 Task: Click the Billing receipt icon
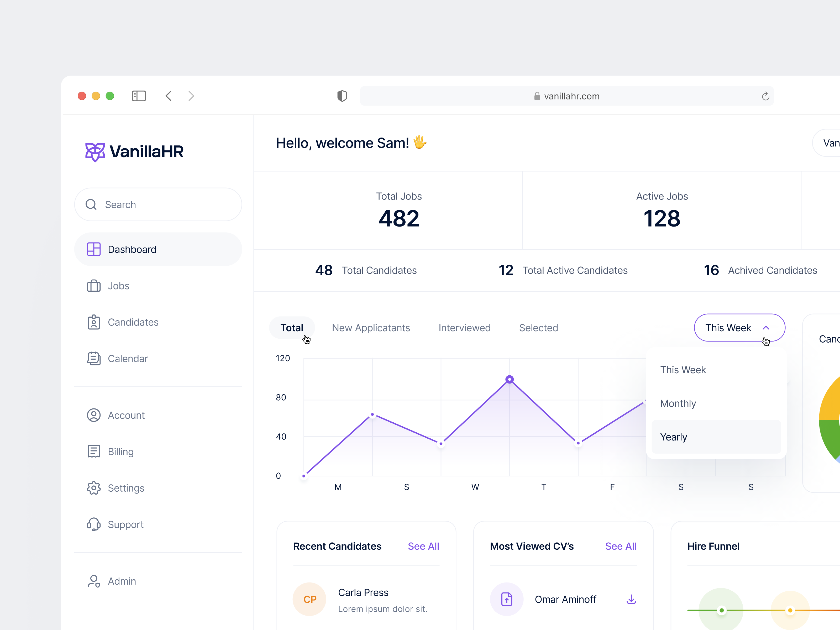[x=93, y=451]
